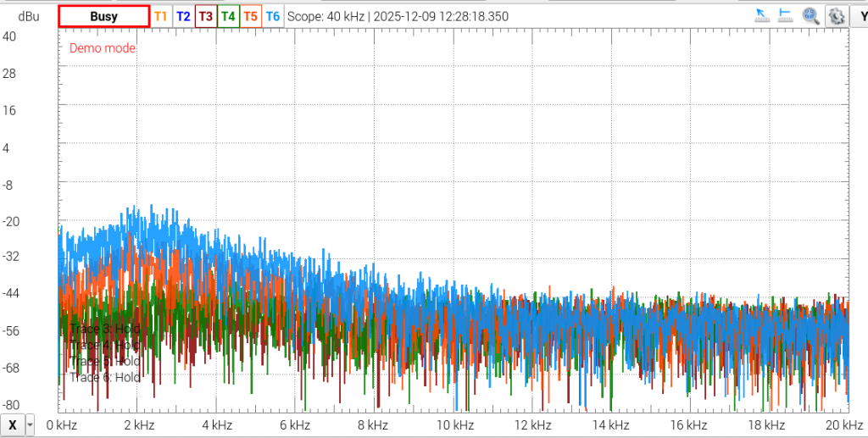Toggle the light blue T6 trace
The width and height of the screenshot is (868, 438).
point(273,17)
